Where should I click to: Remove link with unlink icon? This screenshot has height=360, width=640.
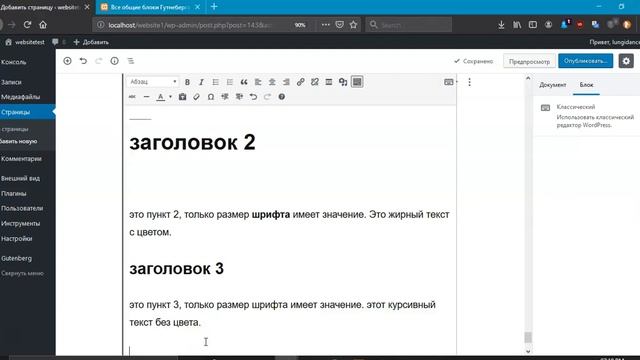[x=315, y=82]
